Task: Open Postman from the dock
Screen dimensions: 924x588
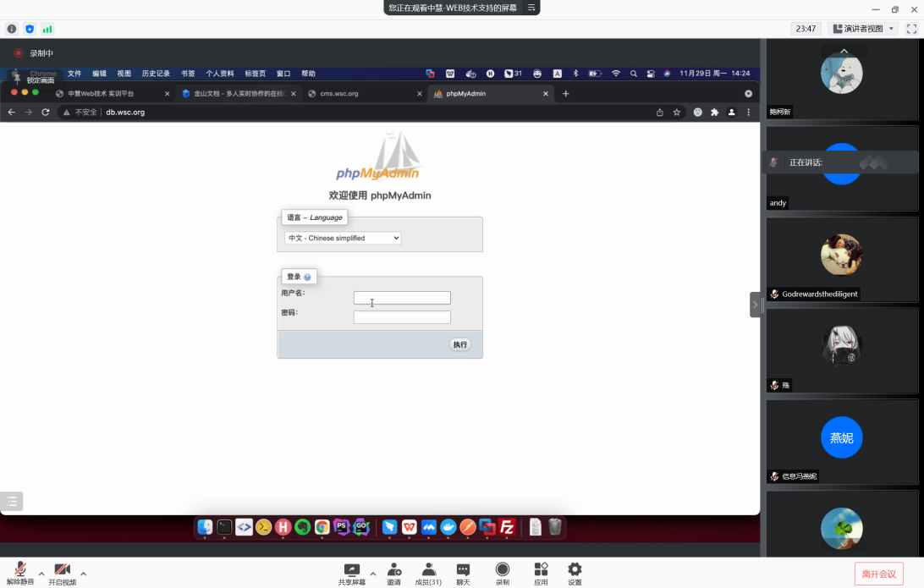Action: pyautogui.click(x=468, y=527)
